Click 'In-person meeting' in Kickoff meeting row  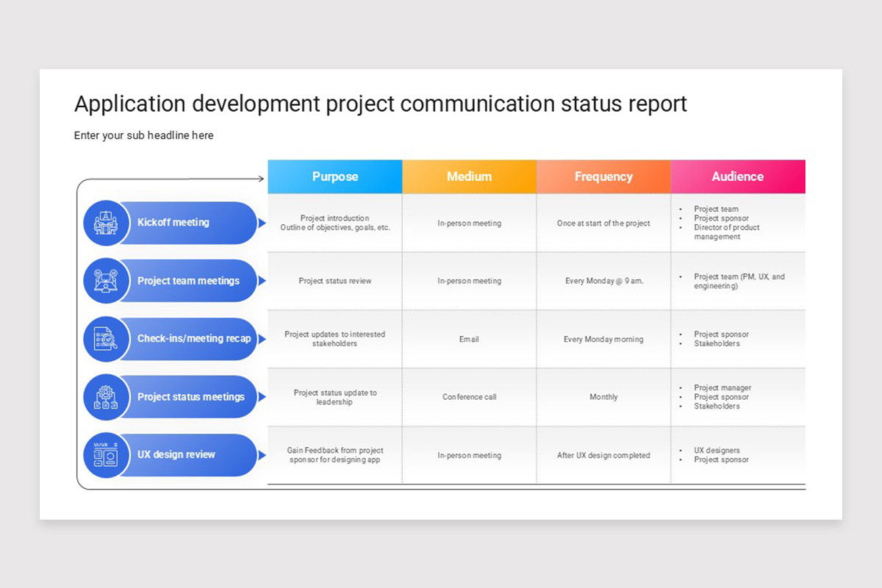(x=470, y=223)
